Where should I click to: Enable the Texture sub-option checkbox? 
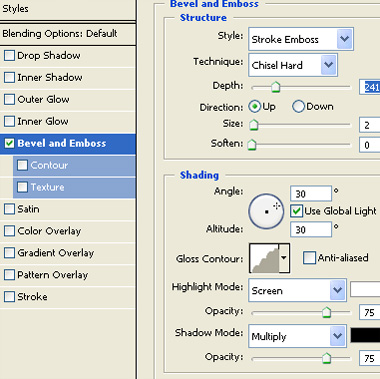click(22, 187)
